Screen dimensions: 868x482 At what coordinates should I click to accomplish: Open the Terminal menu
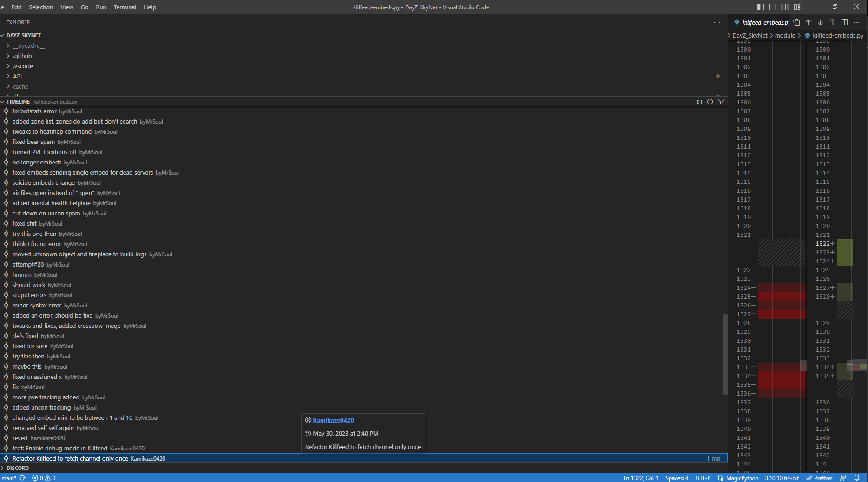point(125,7)
